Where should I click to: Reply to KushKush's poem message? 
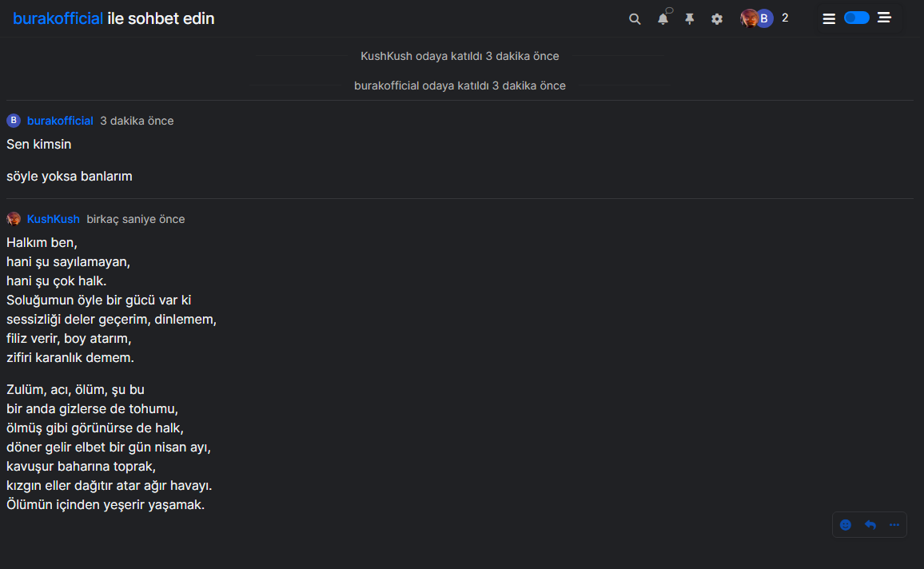coord(870,524)
